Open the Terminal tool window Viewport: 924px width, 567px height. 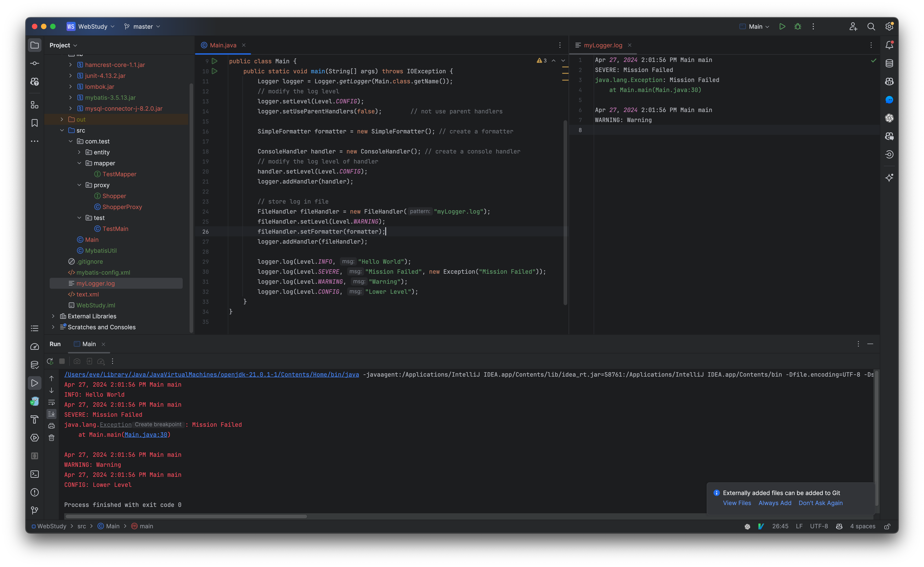tap(35, 474)
